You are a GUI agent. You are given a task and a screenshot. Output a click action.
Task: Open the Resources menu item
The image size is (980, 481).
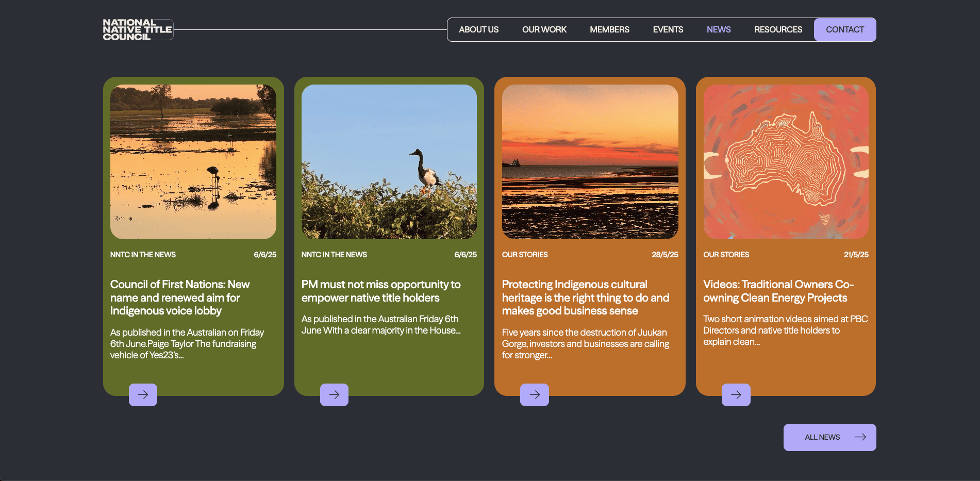778,30
